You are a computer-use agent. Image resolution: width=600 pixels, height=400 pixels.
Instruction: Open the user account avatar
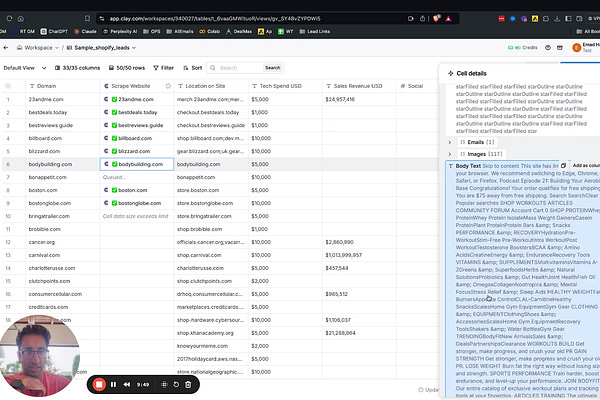(x=576, y=48)
